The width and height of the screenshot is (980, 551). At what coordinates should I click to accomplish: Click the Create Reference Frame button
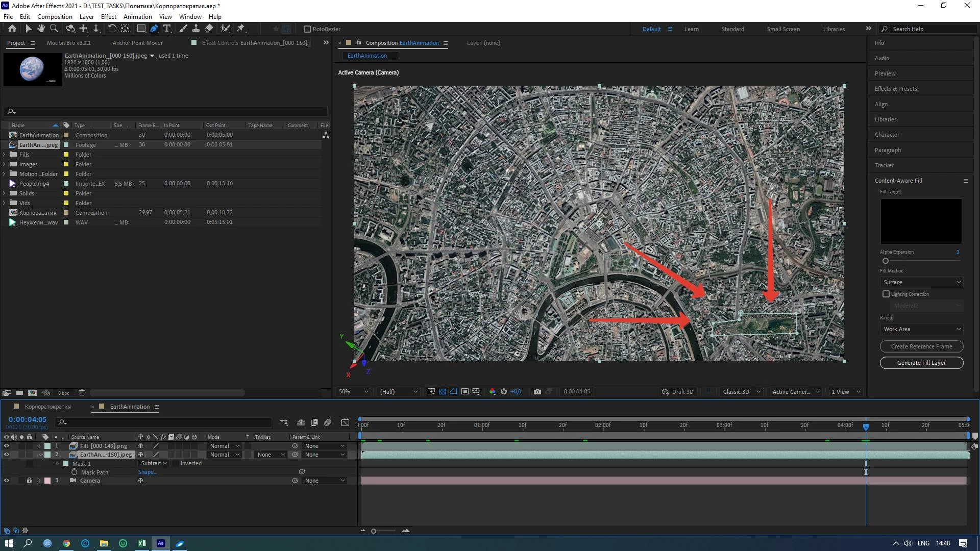tap(921, 346)
